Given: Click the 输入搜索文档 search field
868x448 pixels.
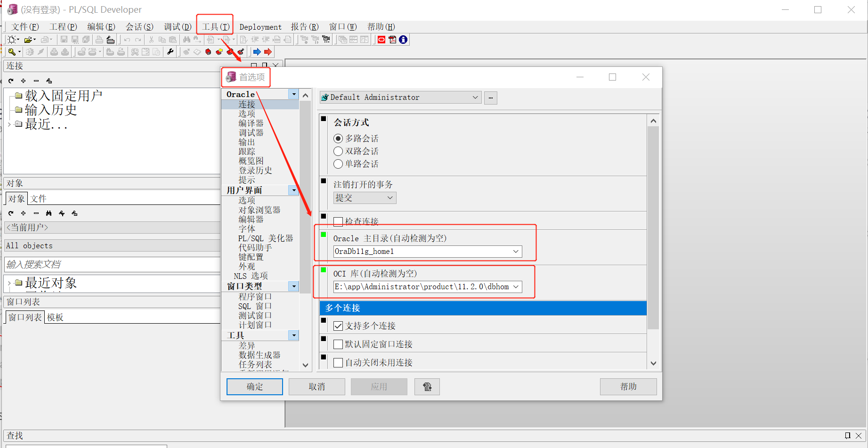Looking at the screenshot, I should (x=112, y=264).
